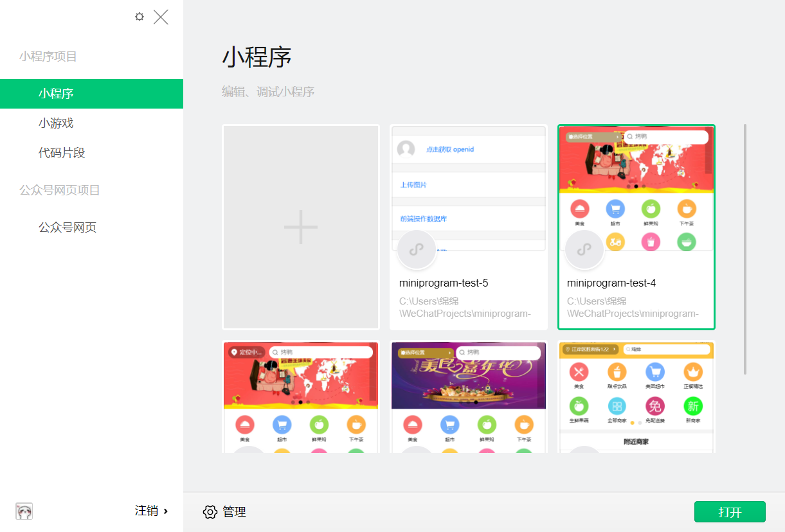Viewport: 785px width, 532px height.
Task: Click 上传图片 in test-5 preview
Action: pos(413,185)
